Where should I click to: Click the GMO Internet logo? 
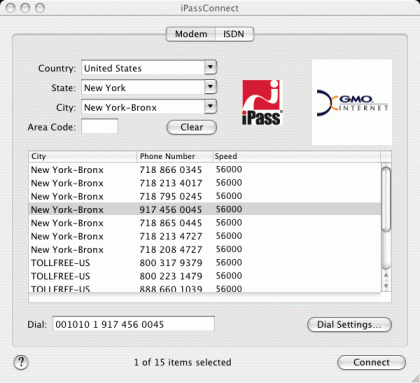click(x=352, y=102)
